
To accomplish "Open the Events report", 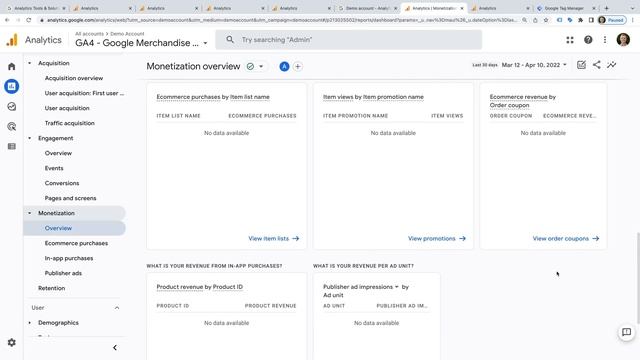I will 54,168.
